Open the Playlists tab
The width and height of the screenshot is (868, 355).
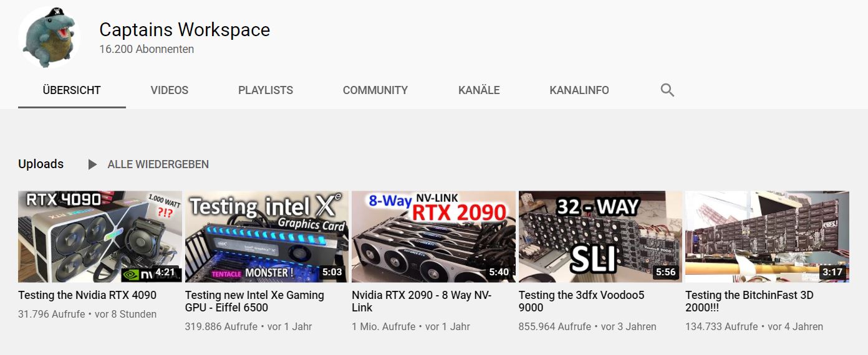point(266,90)
